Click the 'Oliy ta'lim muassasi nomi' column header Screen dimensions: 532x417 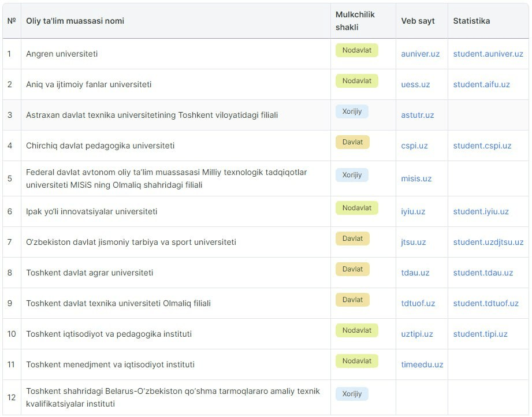pyautogui.click(x=176, y=21)
